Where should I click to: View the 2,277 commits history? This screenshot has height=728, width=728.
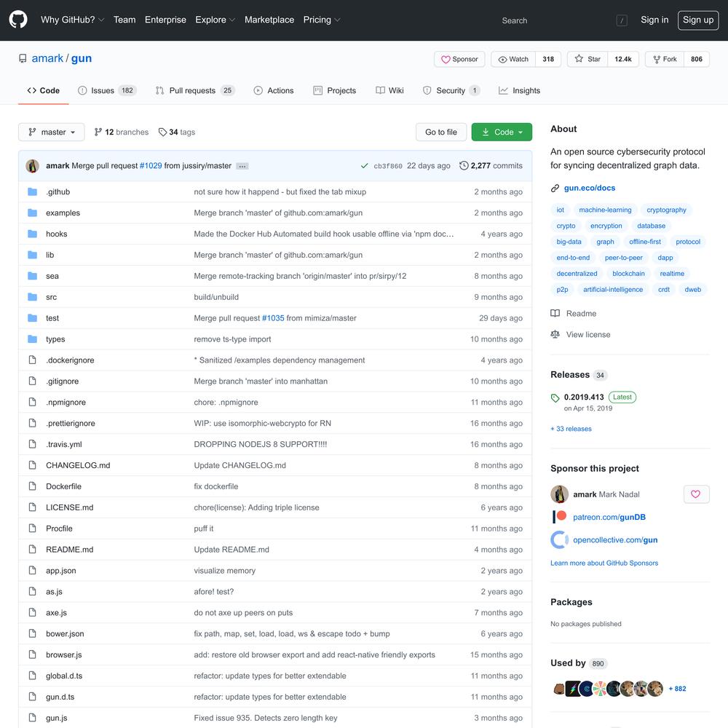tap(491, 166)
